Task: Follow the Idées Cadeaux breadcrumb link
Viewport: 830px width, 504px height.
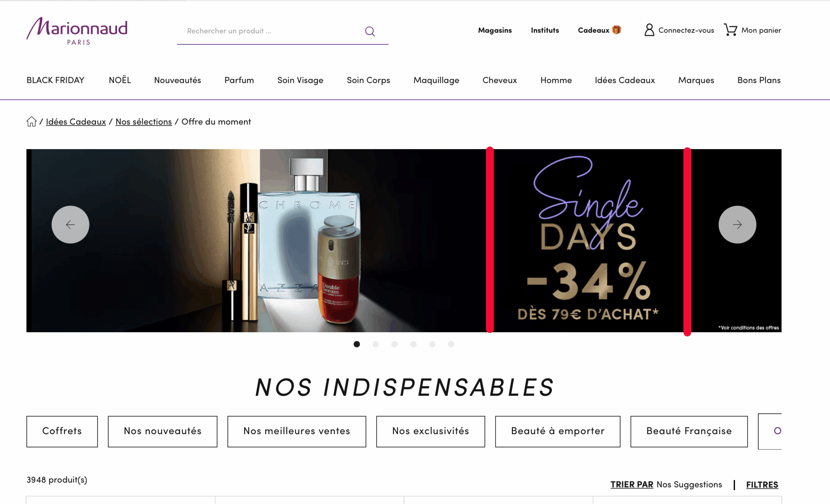Action: point(76,122)
